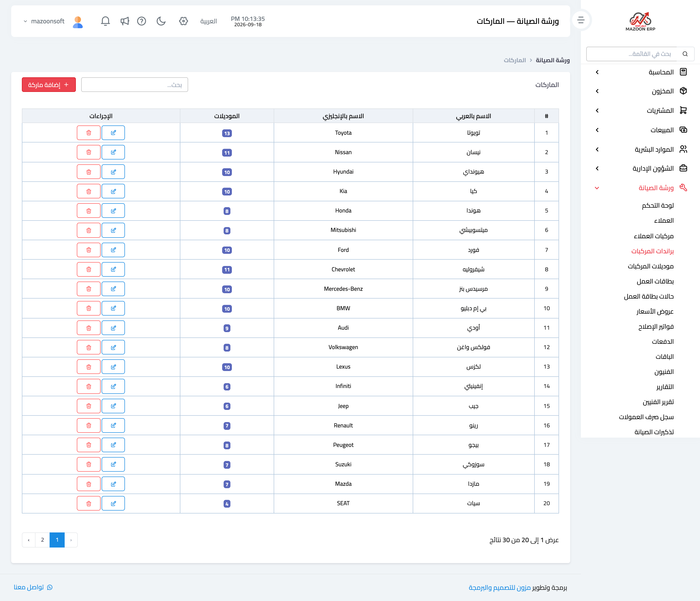
Task: Click the user avatar icon
Action: 78,22
